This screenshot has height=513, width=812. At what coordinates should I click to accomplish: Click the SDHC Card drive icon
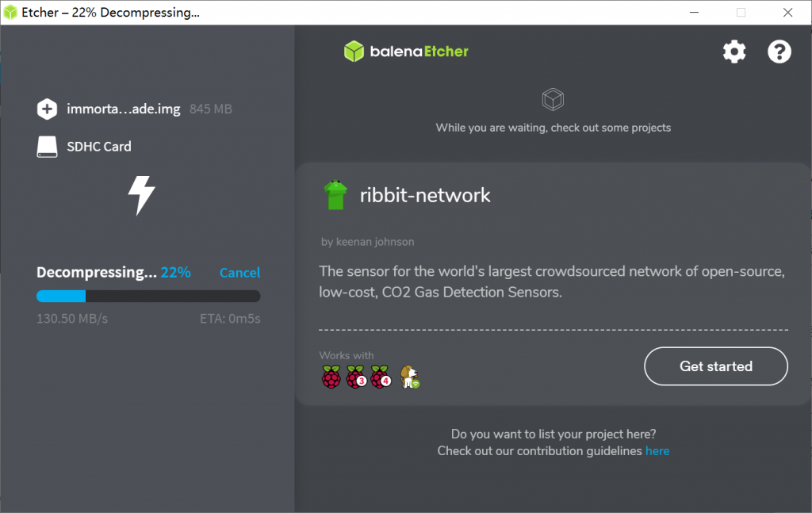click(x=47, y=147)
